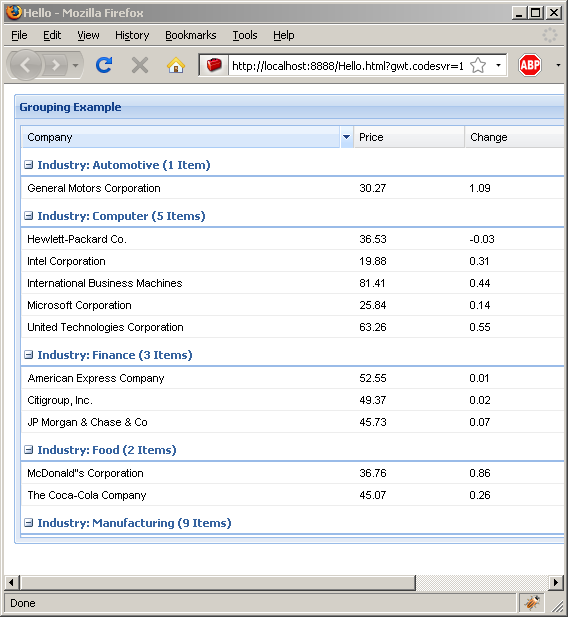This screenshot has width=568, height=617.
Task: Click the Firefox logo in the title bar
Action: [x=13, y=12]
